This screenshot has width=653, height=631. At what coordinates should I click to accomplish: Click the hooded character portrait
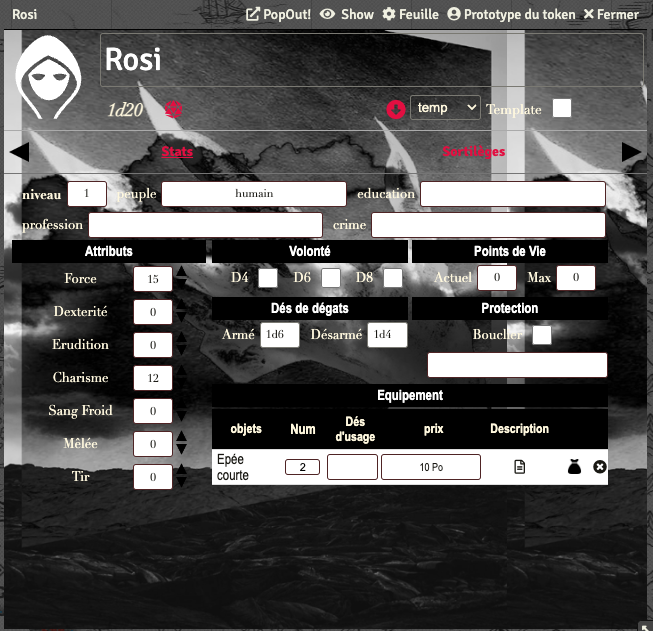[48, 77]
